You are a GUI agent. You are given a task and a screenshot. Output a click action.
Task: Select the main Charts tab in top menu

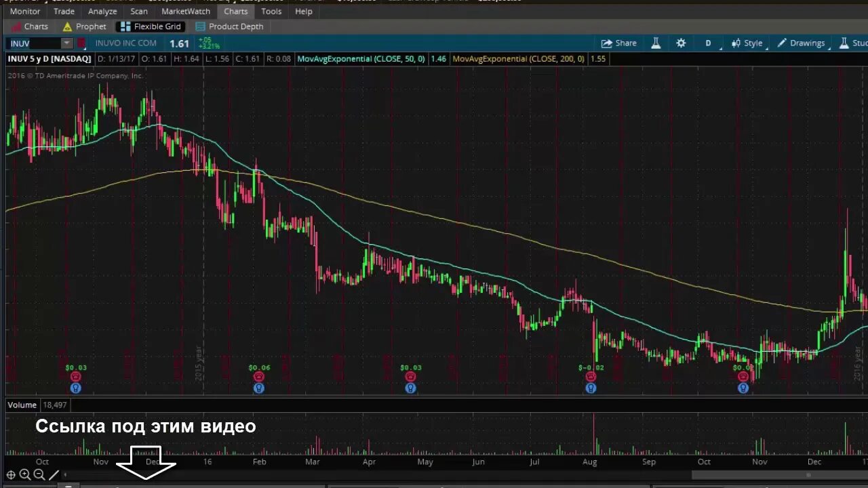coord(236,12)
